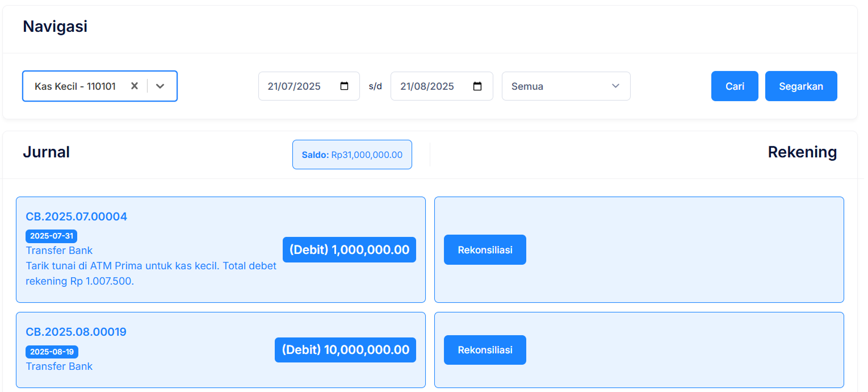The width and height of the screenshot is (868, 392).
Task: Open calendar picker for start date 21/07/2025
Action: [344, 86]
